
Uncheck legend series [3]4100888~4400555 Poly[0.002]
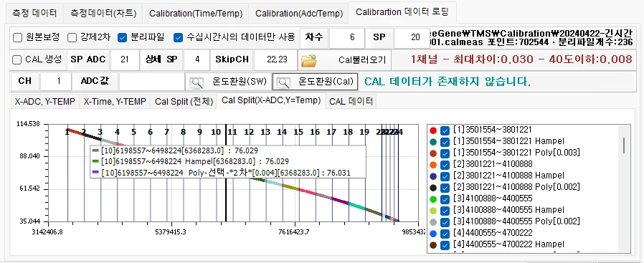[x=445, y=222]
